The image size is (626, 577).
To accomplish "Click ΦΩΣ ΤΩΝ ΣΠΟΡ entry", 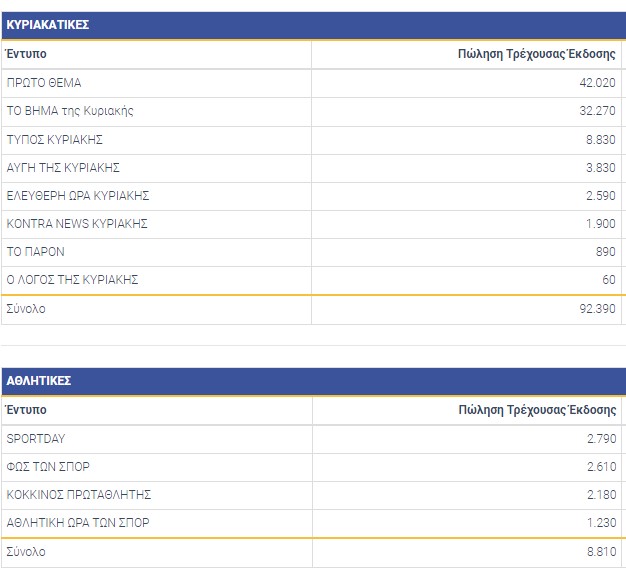I will (48, 466).
